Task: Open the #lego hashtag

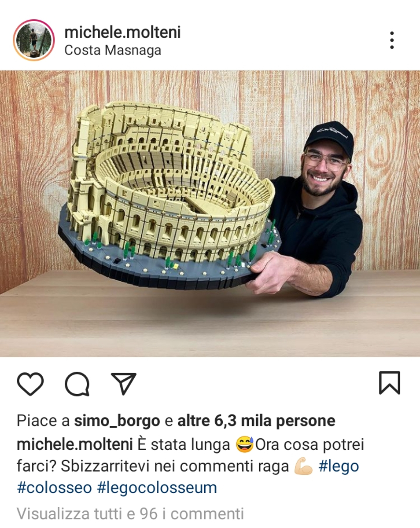Action: 339,466
